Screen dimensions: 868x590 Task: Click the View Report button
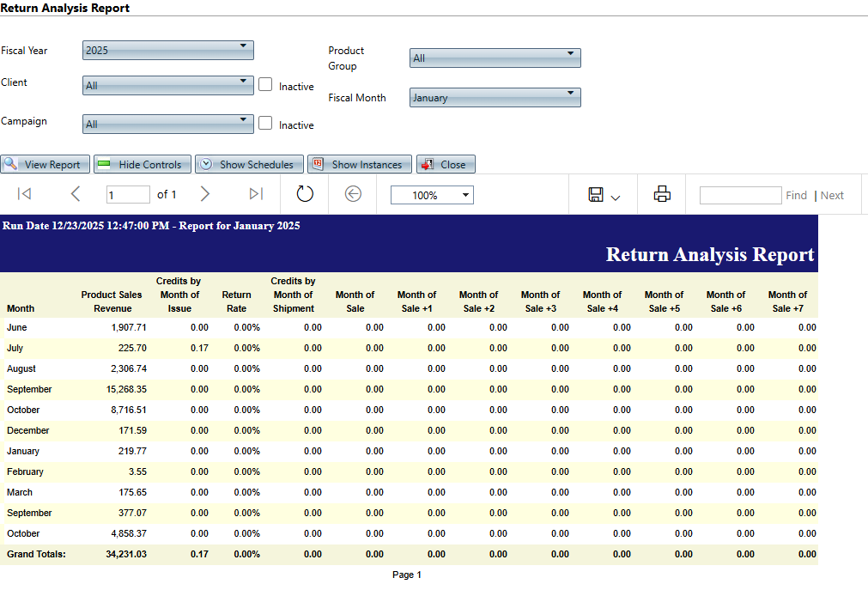(x=44, y=164)
